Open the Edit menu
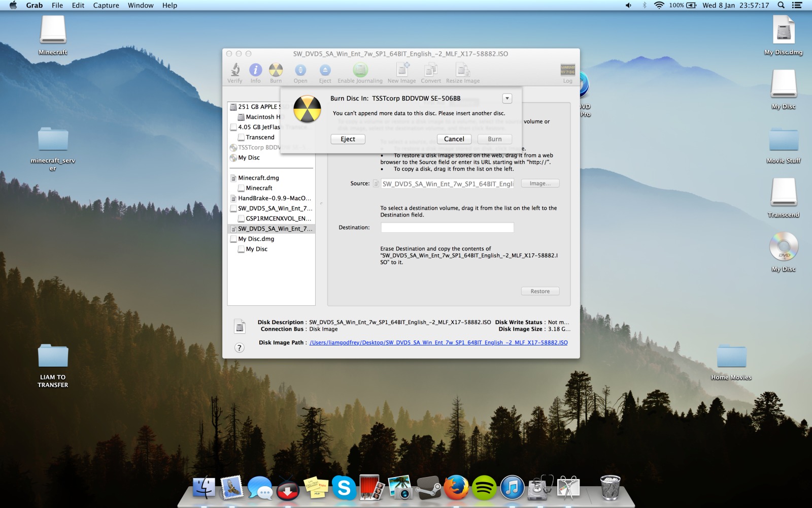812x508 pixels. coord(78,5)
